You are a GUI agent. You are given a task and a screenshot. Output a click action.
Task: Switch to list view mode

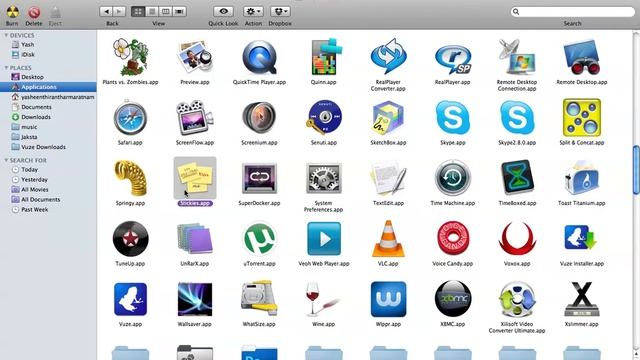coord(152,11)
